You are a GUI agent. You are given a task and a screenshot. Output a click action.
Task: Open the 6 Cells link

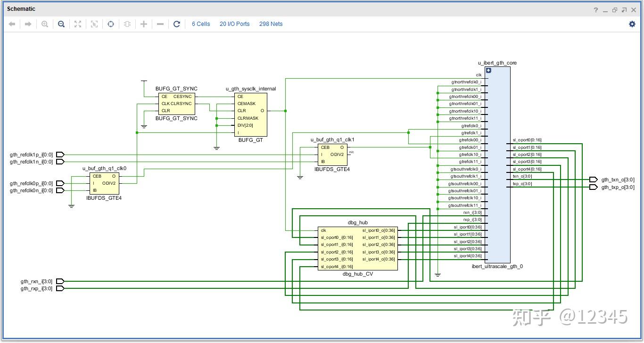pos(201,24)
